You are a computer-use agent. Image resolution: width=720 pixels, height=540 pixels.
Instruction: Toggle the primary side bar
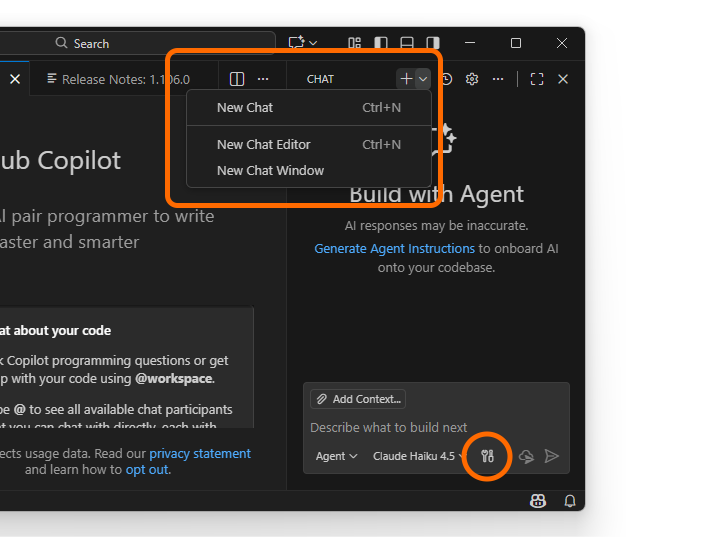coord(381,43)
